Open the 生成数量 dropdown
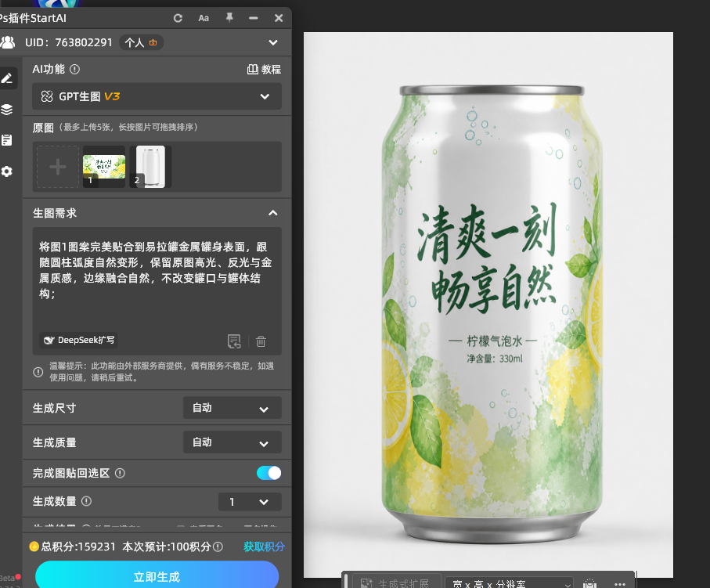 (250, 502)
